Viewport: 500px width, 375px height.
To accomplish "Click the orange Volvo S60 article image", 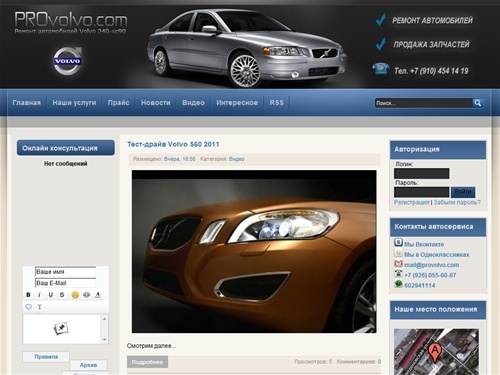I will (x=254, y=252).
